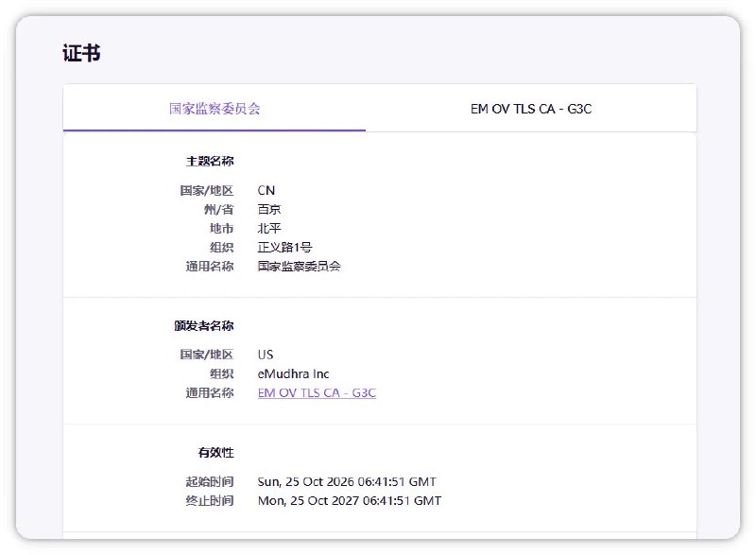Select the end time Mon, 25 Oct 2027

click(x=350, y=500)
